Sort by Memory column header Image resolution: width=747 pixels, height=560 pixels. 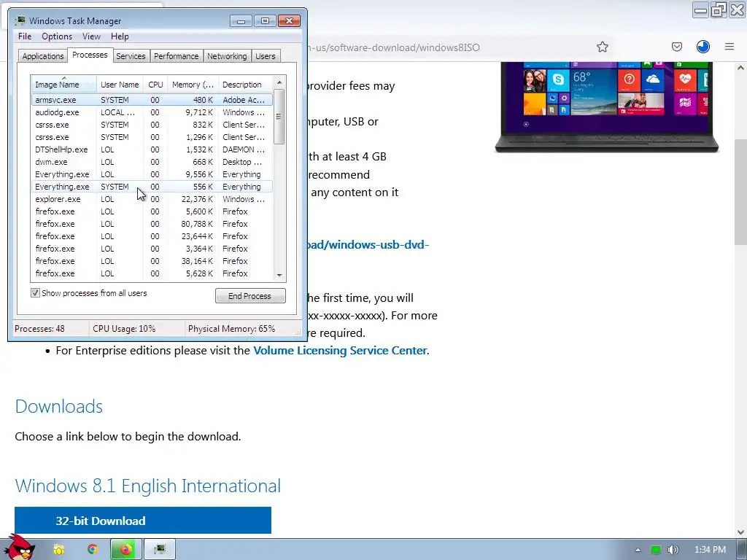coord(193,85)
